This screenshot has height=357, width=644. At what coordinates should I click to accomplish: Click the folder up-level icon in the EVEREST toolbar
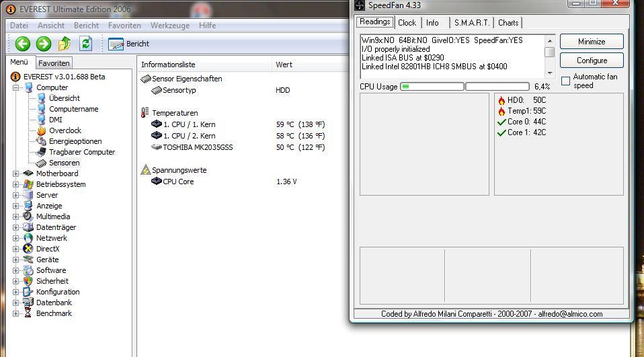click(x=65, y=44)
